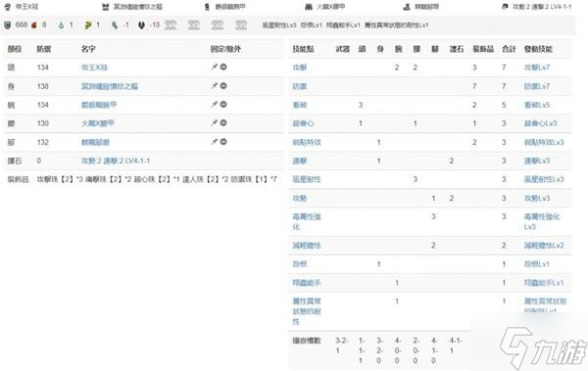
Task: Click the 裝飾品 decoration list row in the left table
Action: (143, 179)
